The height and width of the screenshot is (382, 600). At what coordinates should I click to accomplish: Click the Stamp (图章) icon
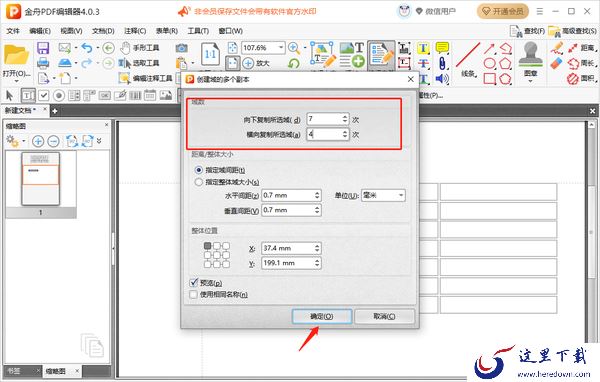530,55
